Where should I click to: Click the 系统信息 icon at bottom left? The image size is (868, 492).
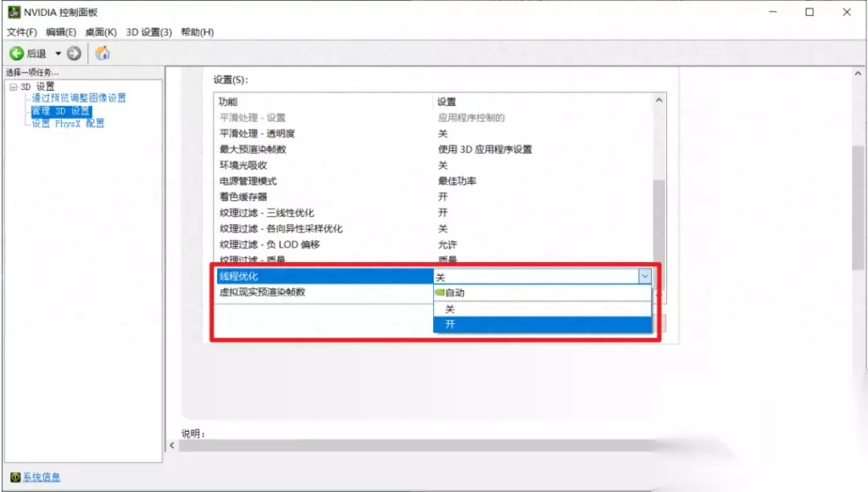pos(15,477)
